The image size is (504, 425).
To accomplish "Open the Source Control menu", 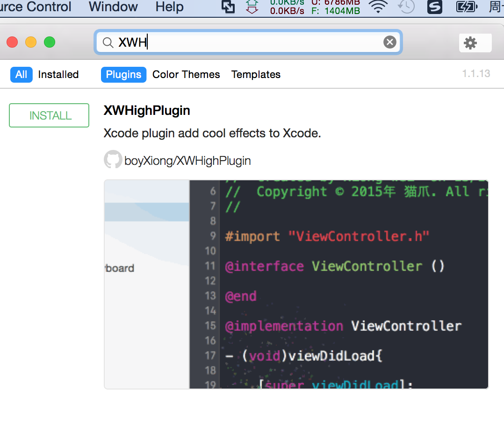I will tap(36, 7).
